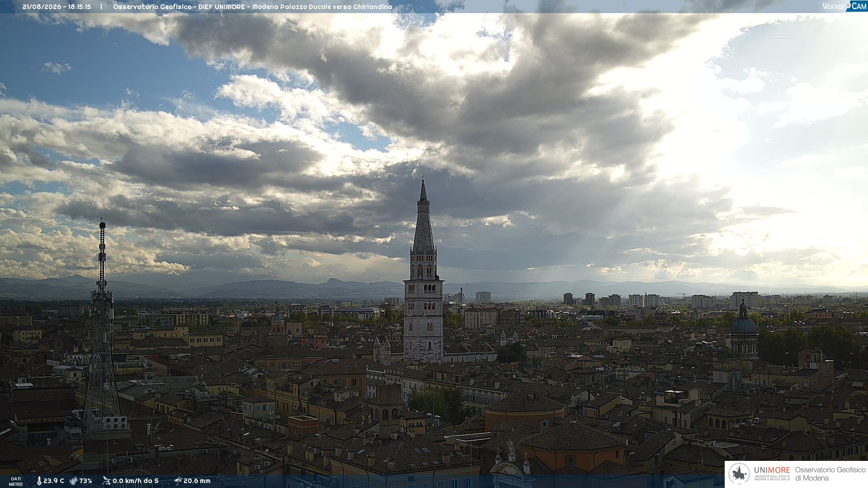Select the 73% humidity value
This screenshot has width=868, height=488.
pyautogui.click(x=85, y=481)
